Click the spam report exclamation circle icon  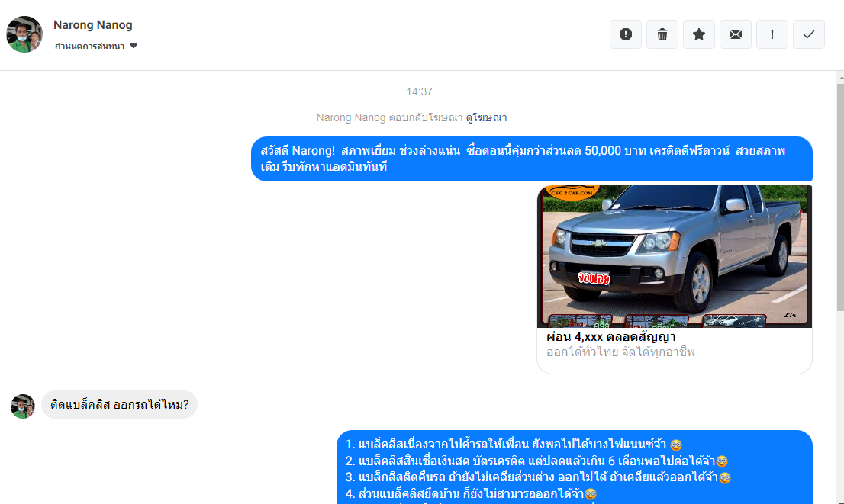[x=626, y=34]
